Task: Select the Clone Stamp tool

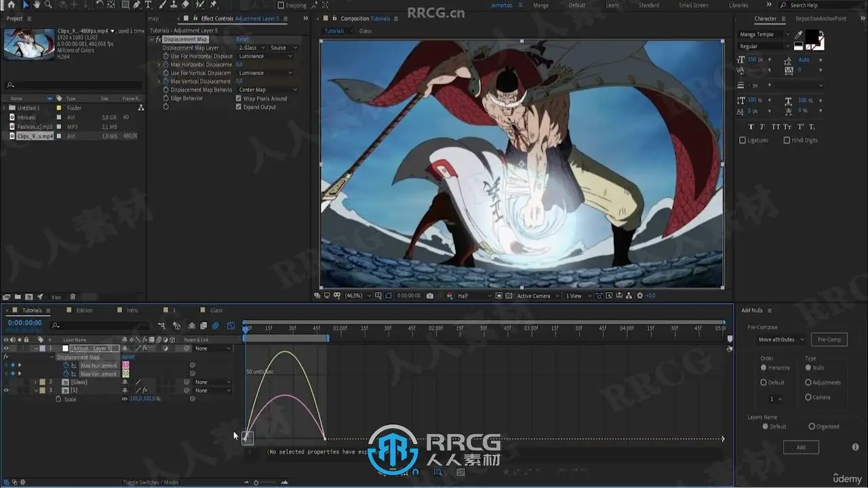Action: (x=173, y=5)
